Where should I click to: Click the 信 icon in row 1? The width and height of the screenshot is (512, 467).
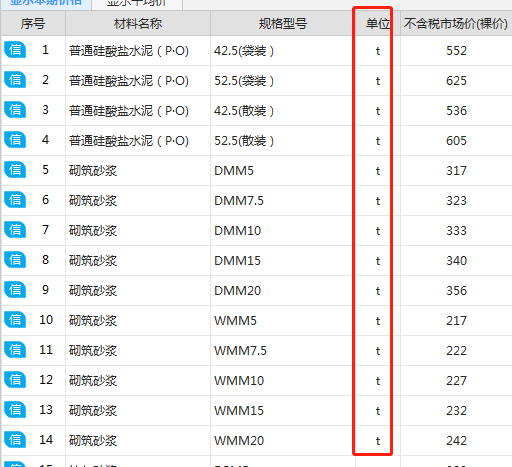[x=15, y=50]
